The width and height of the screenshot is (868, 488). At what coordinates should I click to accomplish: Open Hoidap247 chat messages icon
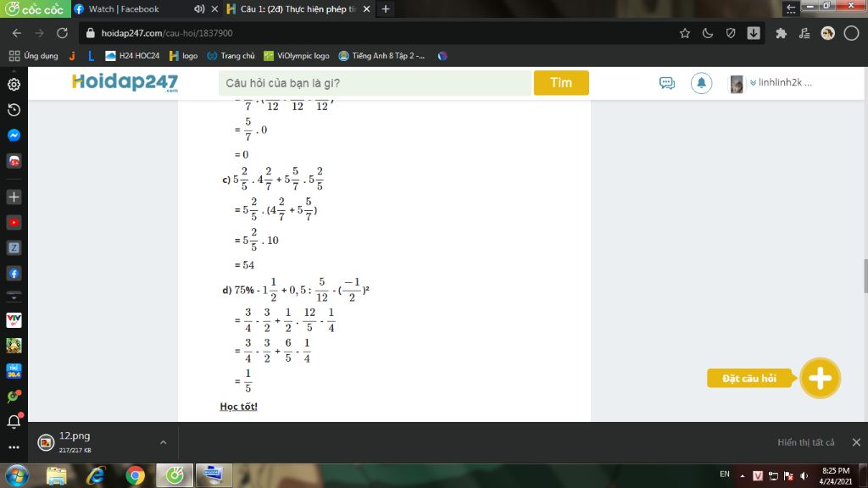(x=667, y=83)
